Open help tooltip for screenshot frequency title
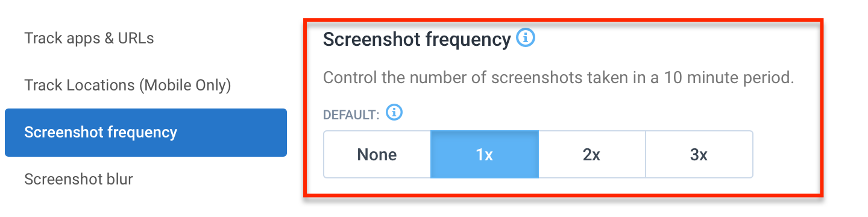 526,39
